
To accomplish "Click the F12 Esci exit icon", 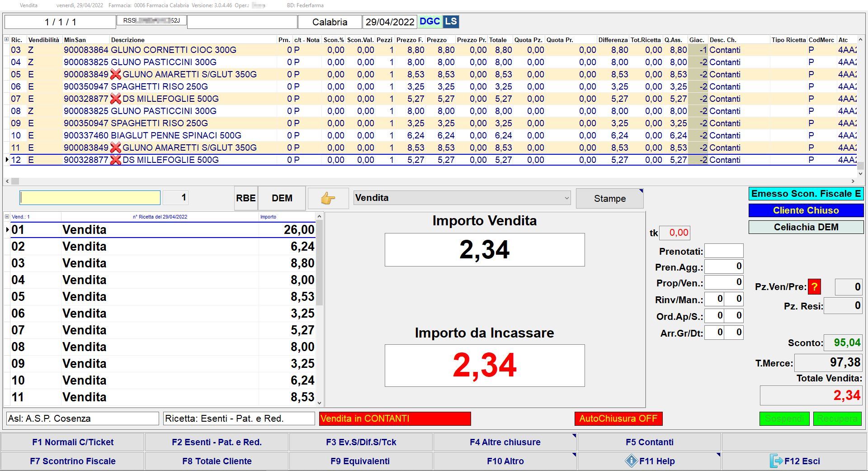I will pyautogui.click(x=776, y=461).
